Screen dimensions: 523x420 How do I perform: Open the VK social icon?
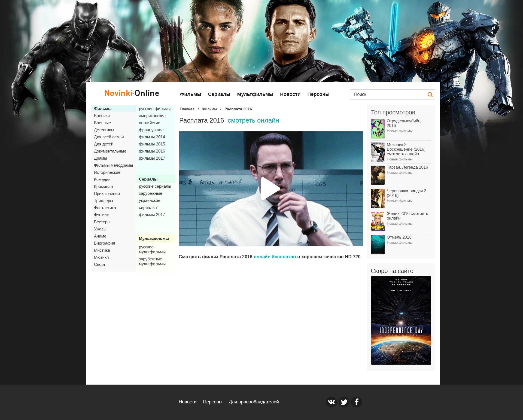331,402
